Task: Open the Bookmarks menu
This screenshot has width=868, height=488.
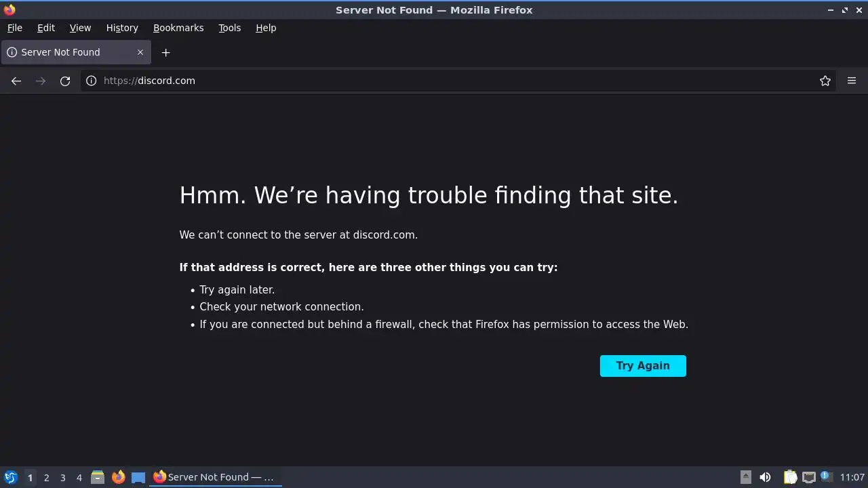Action: click(x=178, y=28)
